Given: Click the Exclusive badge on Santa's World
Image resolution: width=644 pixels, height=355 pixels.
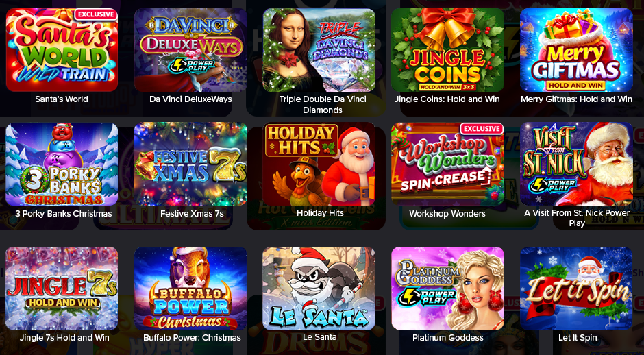Looking at the screenshot, I should (96, 14).
